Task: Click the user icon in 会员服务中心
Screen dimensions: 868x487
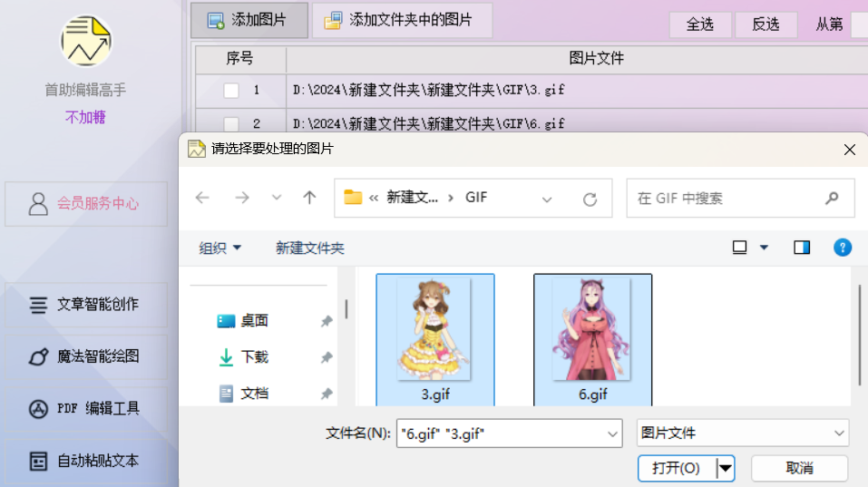Action: [38, 204]
